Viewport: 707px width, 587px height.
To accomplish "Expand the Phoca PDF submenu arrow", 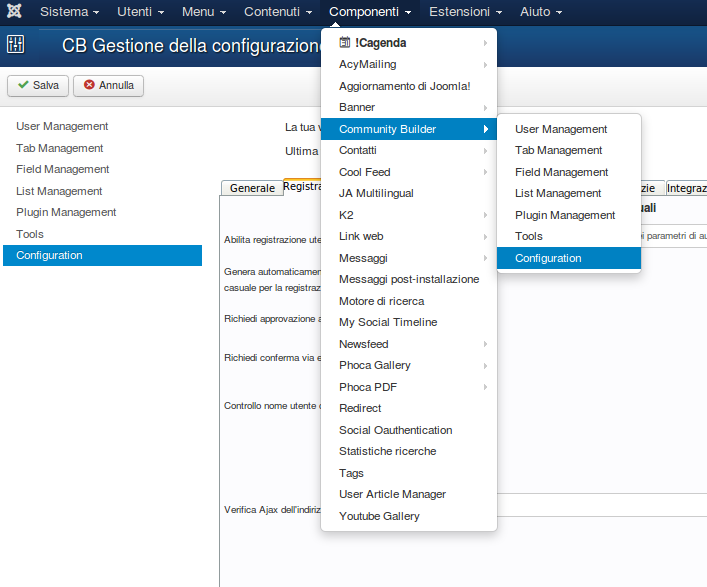I will [485, 387].
